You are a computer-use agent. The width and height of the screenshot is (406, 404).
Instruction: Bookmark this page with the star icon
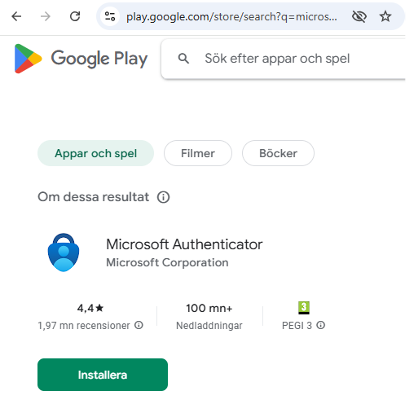point(385,16)
